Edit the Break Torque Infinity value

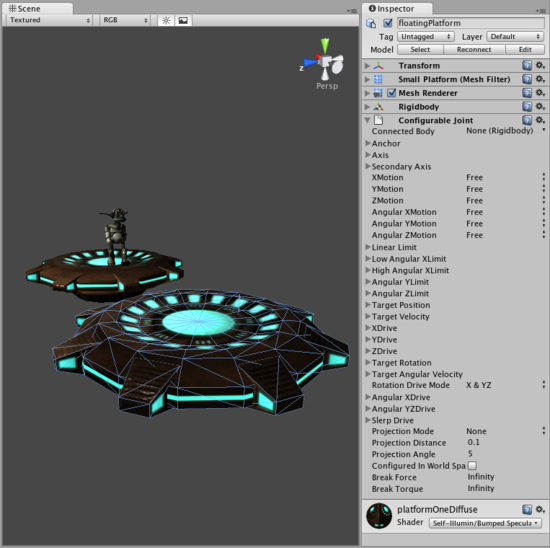[x=505, y=488]
